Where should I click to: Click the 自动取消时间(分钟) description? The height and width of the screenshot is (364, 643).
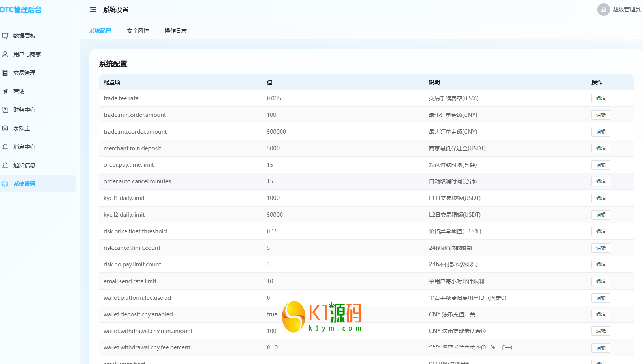(453, 181)
